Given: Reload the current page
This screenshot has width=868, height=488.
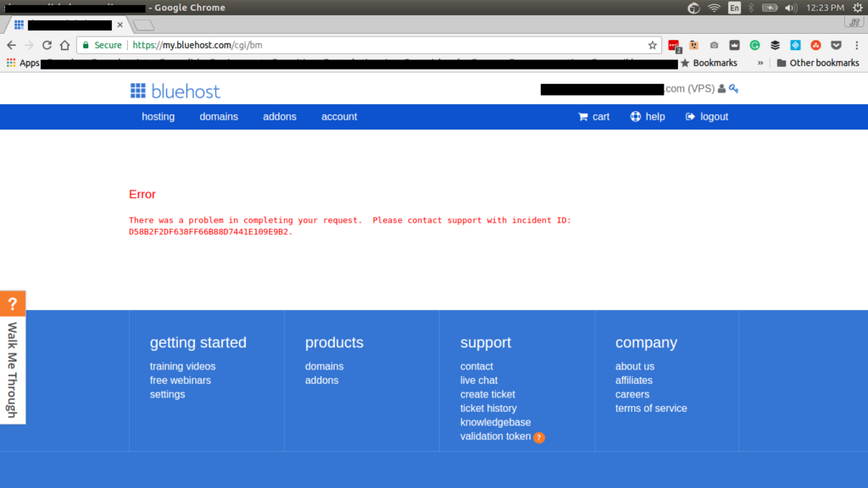Looking at the screenshot, I should pyautogui.click(x=47, y=46).
